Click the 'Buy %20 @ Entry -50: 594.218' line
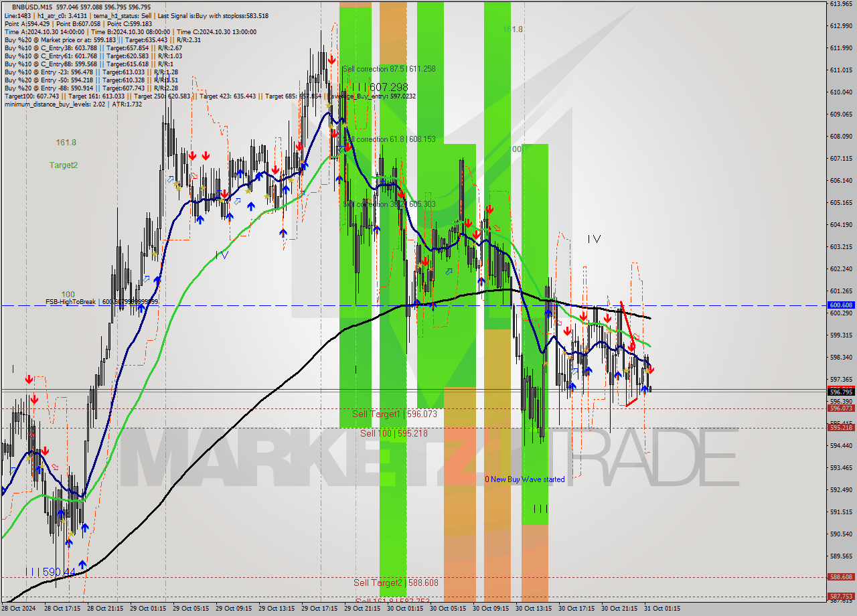This screenshot has height=616, width=857. click(x=91, y=80)
